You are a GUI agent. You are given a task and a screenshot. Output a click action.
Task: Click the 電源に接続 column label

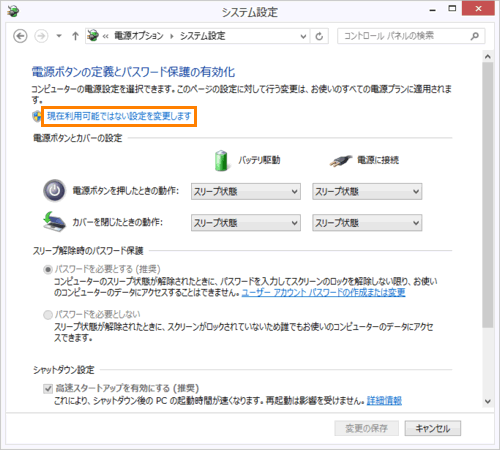click(378, 160)
